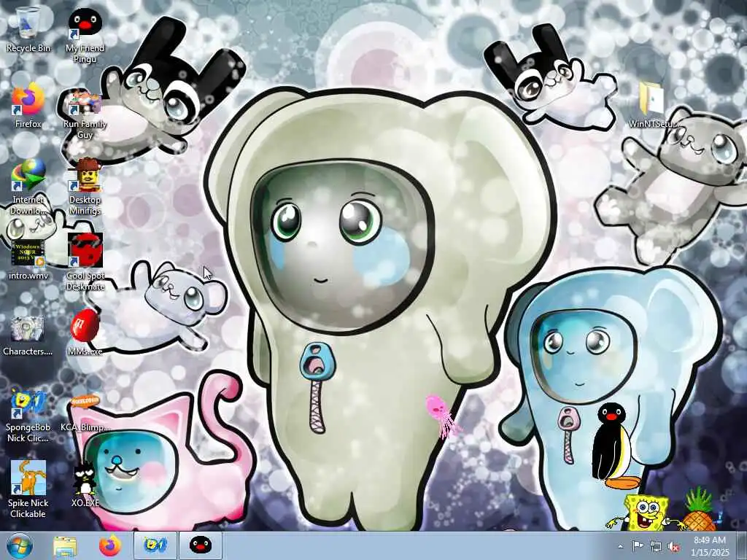Switch to the SpongeBob taskbar window
This screenshot has width=747, height=560.
click(155, 545)
